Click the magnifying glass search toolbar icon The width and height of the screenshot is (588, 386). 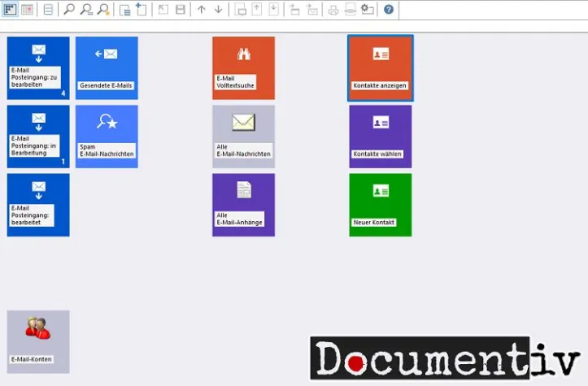[x=69, y=10]
